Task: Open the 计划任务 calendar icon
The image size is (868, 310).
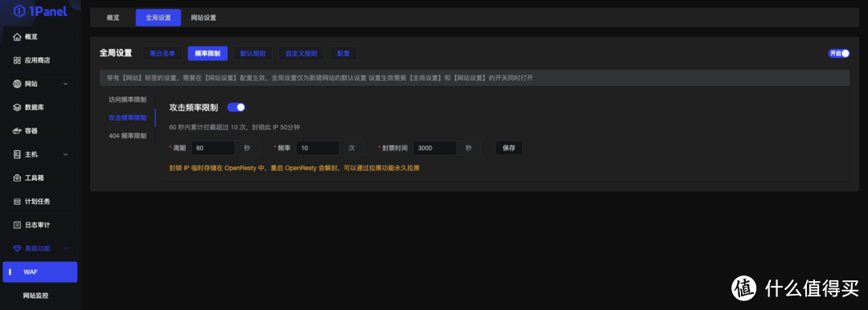Action: tap(17, 202)
